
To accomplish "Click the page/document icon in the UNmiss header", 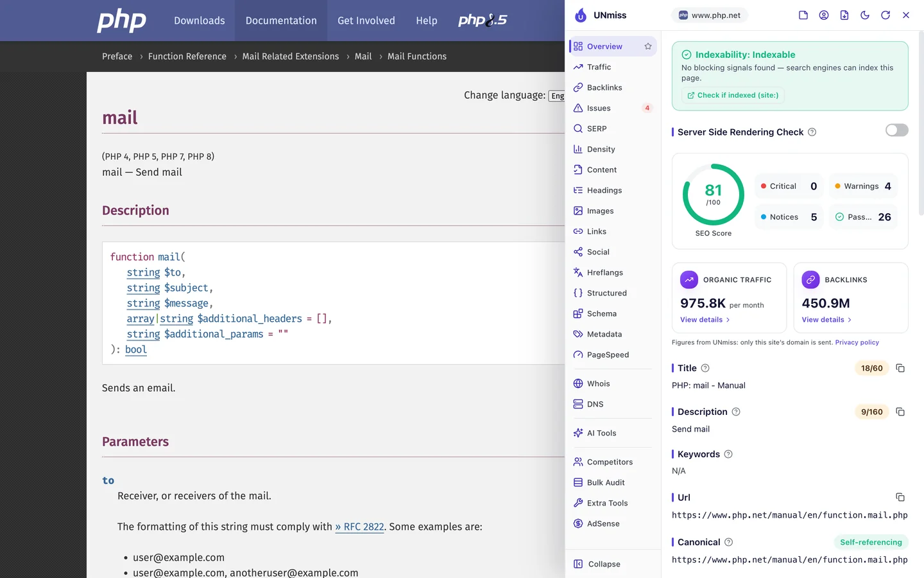I will click(x=803, y=15).
